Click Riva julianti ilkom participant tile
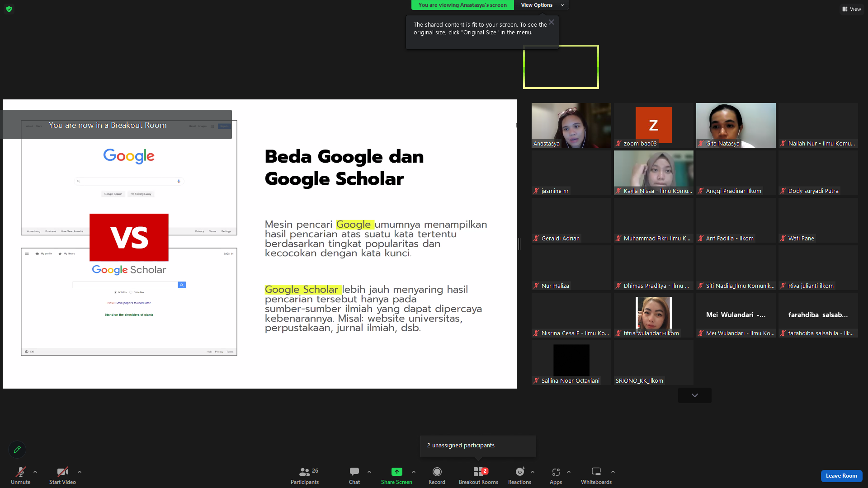 click(x=818, y=267)
